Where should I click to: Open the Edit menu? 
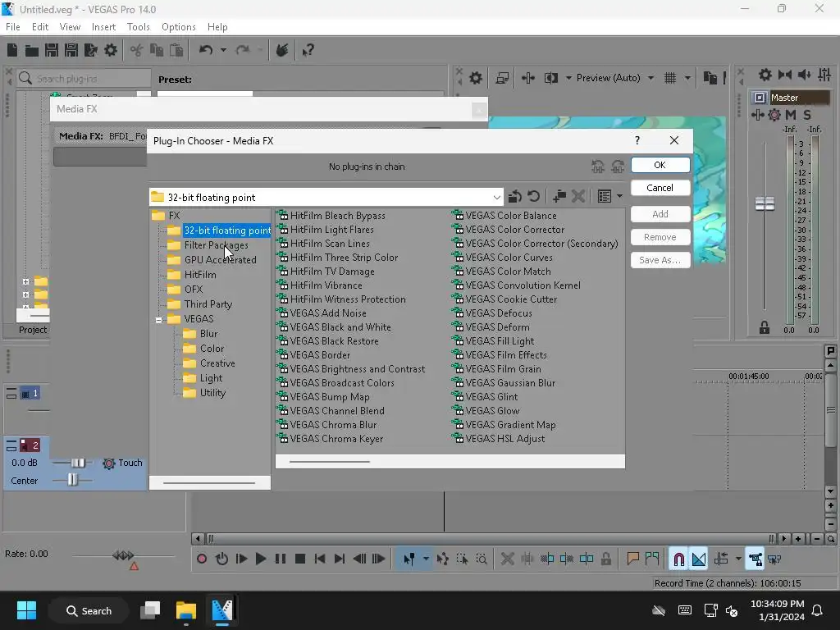pyautogui.click(x=40, y=27)
